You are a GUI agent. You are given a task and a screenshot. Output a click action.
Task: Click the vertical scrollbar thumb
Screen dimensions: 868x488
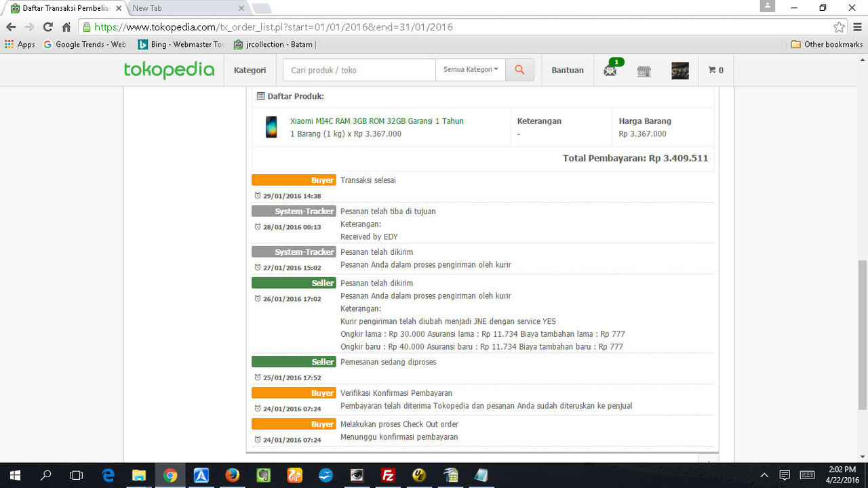[x=862, y=335]
